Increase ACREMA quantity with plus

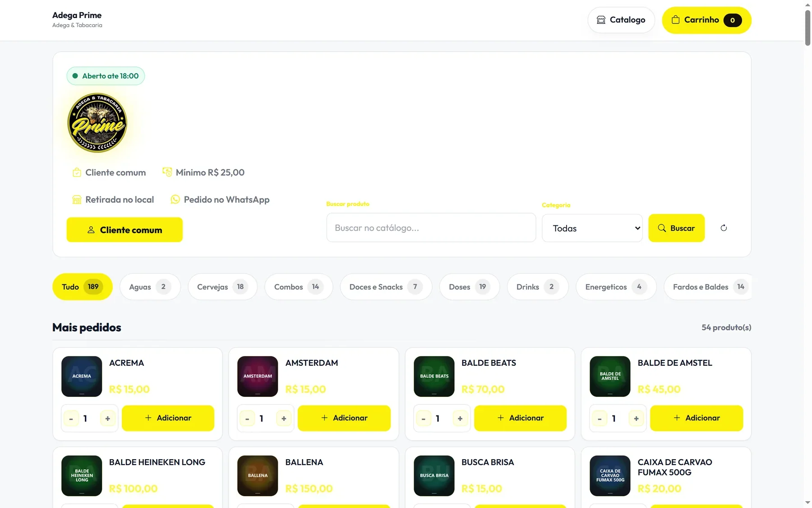(x=107, y=419)
